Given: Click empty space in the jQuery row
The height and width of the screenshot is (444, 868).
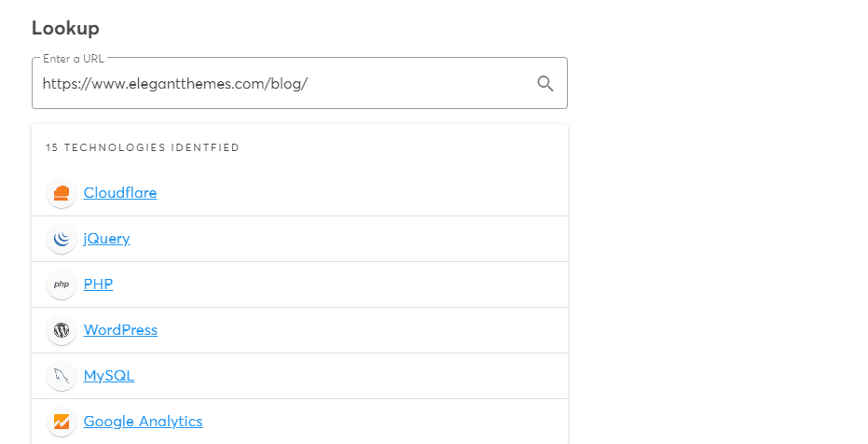Looking at the screenshot, I should [373, 239].
